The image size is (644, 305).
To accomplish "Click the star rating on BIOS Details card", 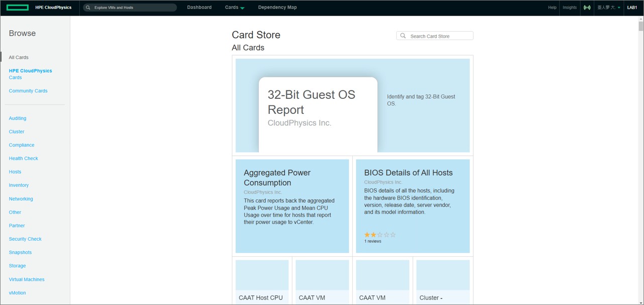I will tap(380, 234).
